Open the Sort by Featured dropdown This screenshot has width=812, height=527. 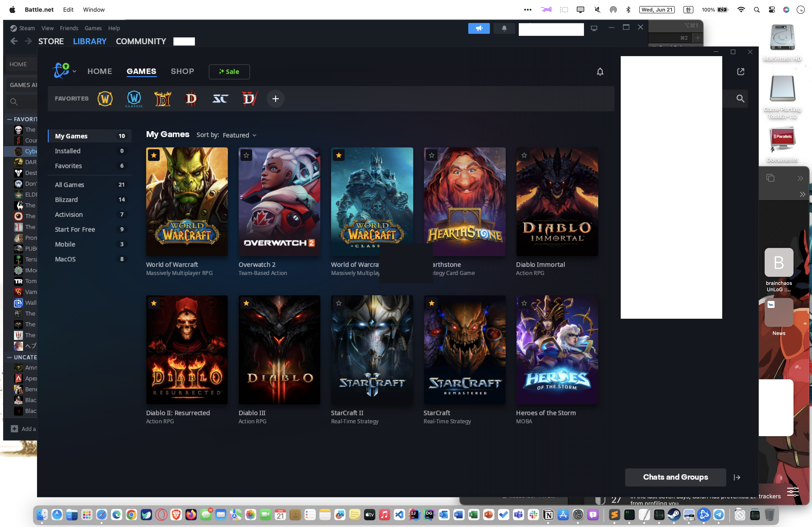coord(239,135)
